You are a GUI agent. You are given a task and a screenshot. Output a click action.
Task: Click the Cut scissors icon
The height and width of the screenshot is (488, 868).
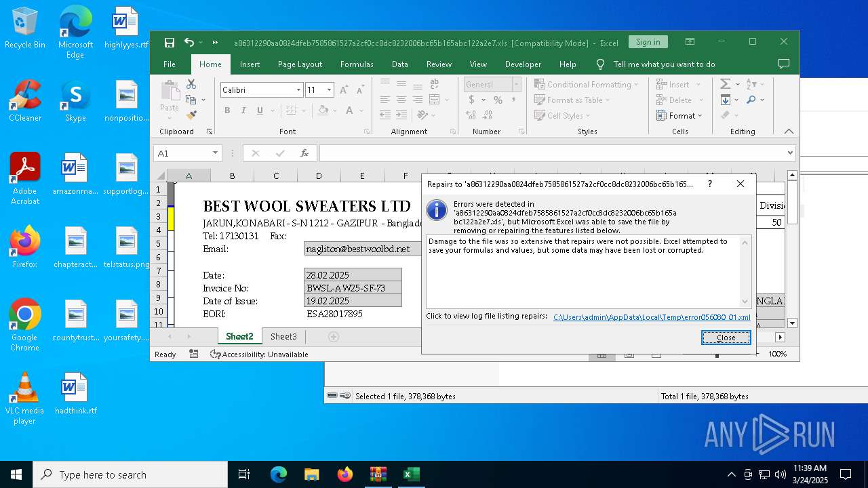(x=191, y=84)
